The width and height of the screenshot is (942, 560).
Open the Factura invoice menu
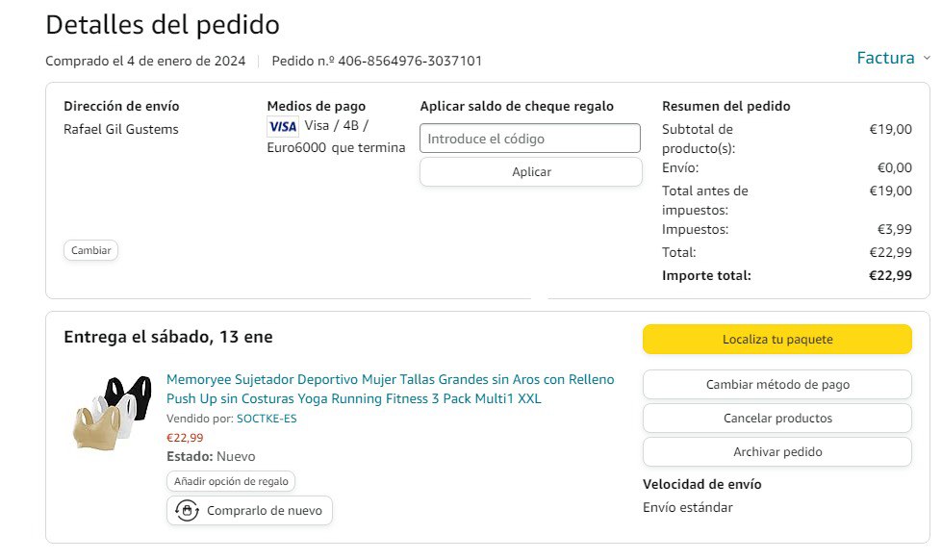coord(885,58)
